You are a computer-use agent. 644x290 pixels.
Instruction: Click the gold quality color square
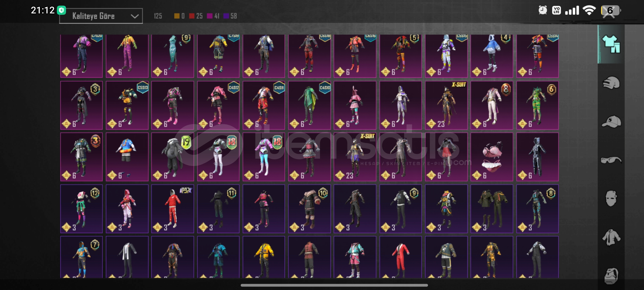(177, 16)
